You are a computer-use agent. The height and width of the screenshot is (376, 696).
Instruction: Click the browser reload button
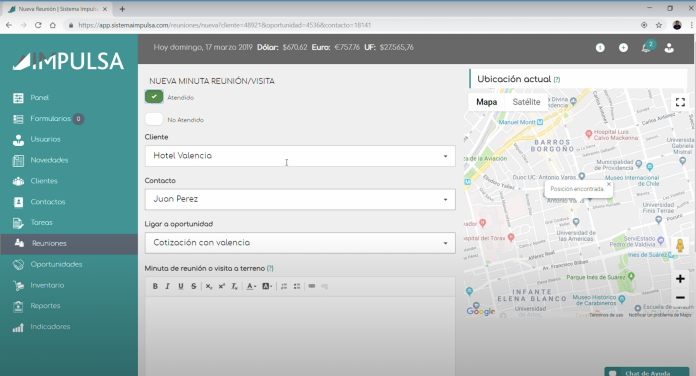[38, 25]
